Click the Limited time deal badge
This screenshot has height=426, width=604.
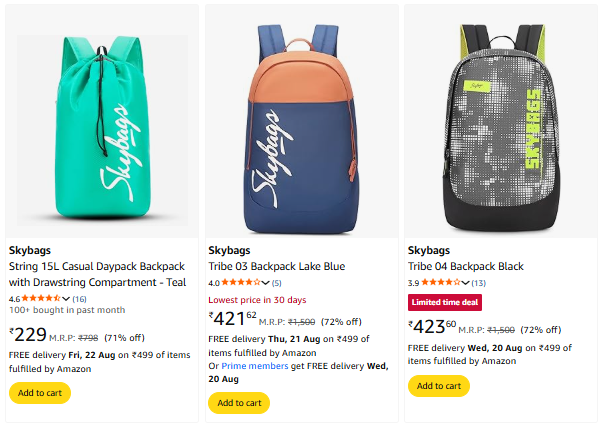445,302
